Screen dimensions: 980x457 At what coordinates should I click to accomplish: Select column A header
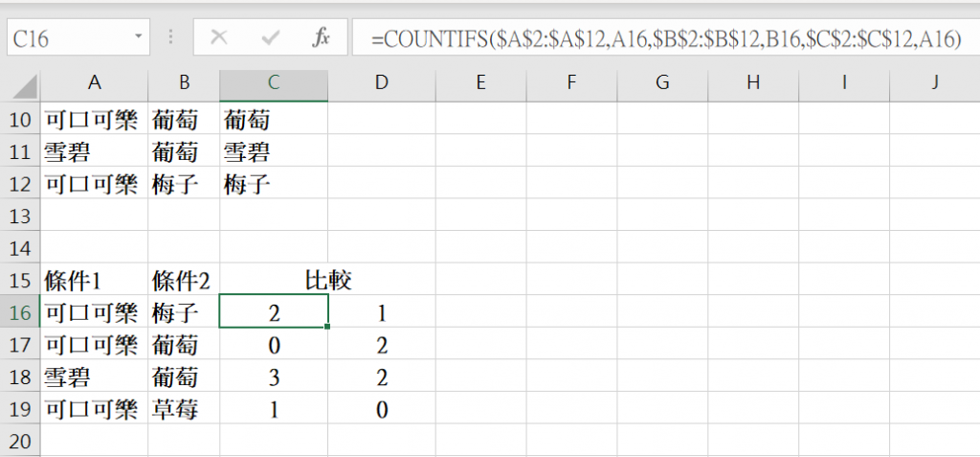click(95, 84)
